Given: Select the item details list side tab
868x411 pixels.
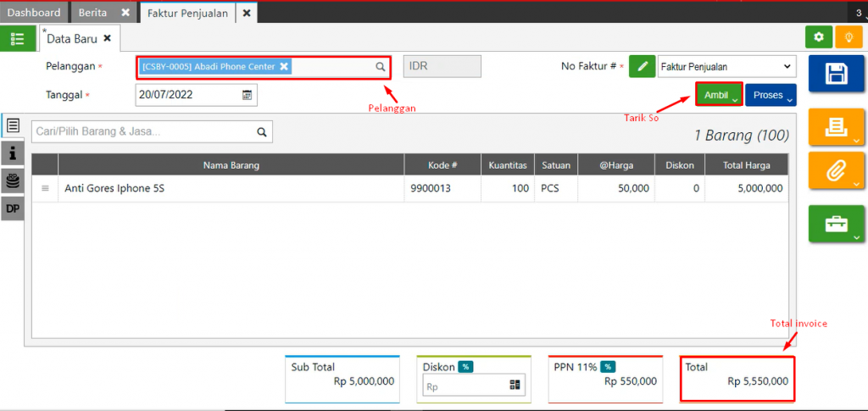Looking at the screenshot, I should [x=13, y=125].
